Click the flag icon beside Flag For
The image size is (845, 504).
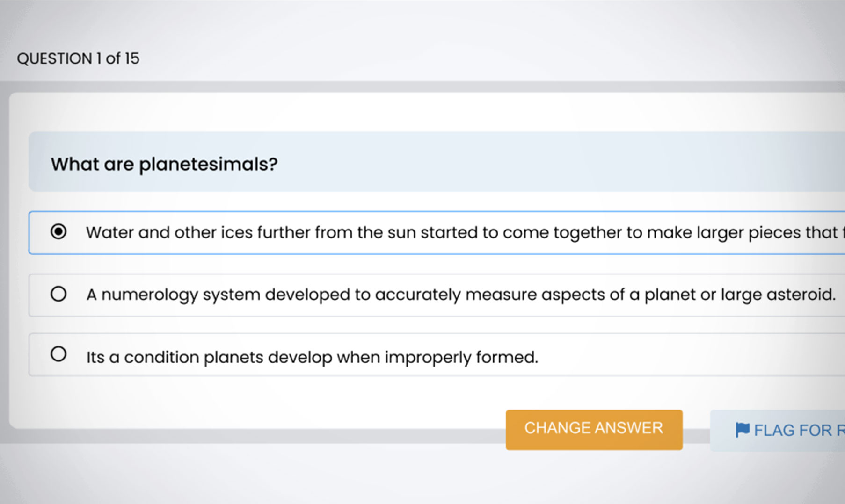(x=742, y=430)
